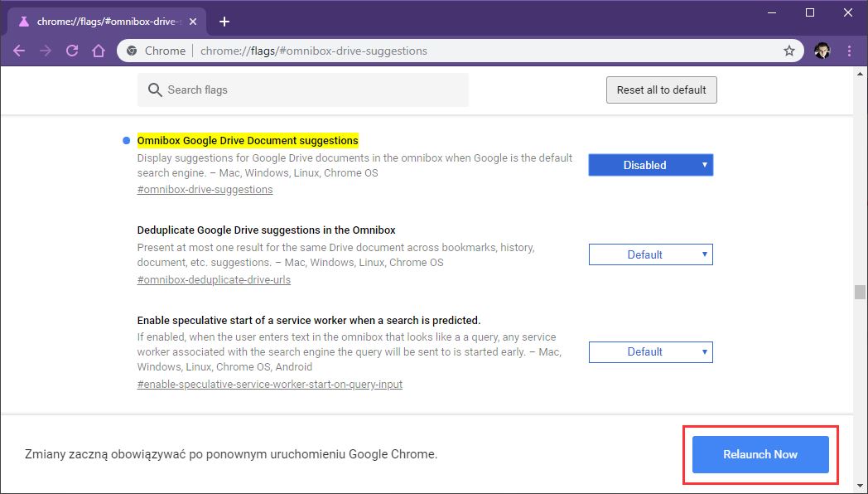Minimize the Chrome window
868x494 pixels.
[772, 12]
